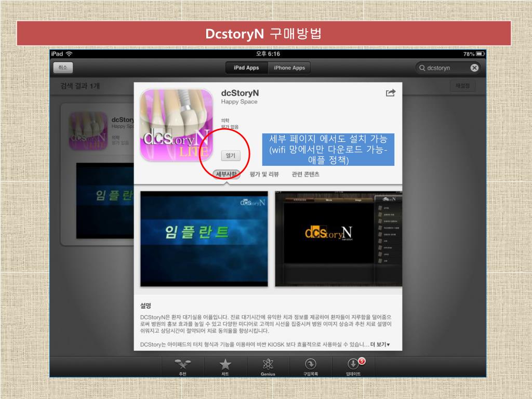The height and width of the screenshot is (399, 532).
Task: Tap the battery icon at 78%
Action: (480, 54)
